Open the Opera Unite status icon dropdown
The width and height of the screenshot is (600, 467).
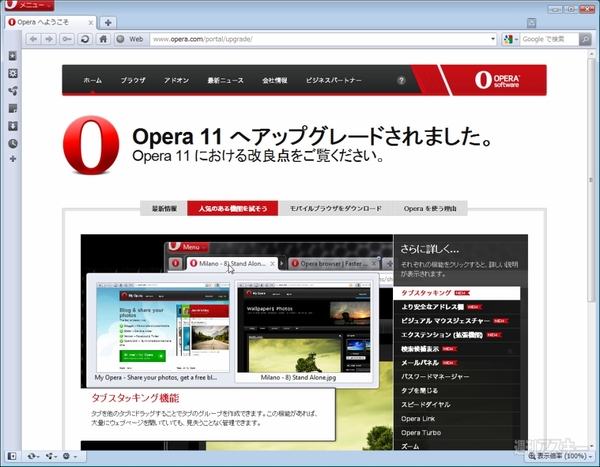point(51,456)
